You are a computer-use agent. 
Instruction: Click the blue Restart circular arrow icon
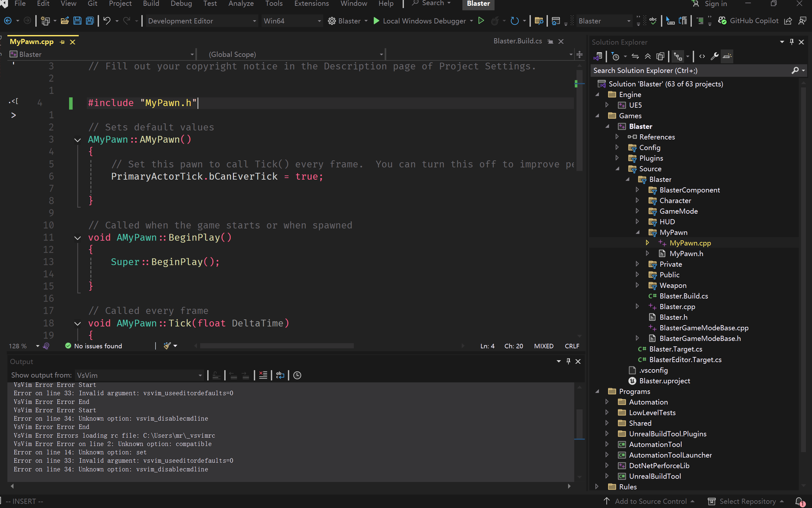(514, 21)
